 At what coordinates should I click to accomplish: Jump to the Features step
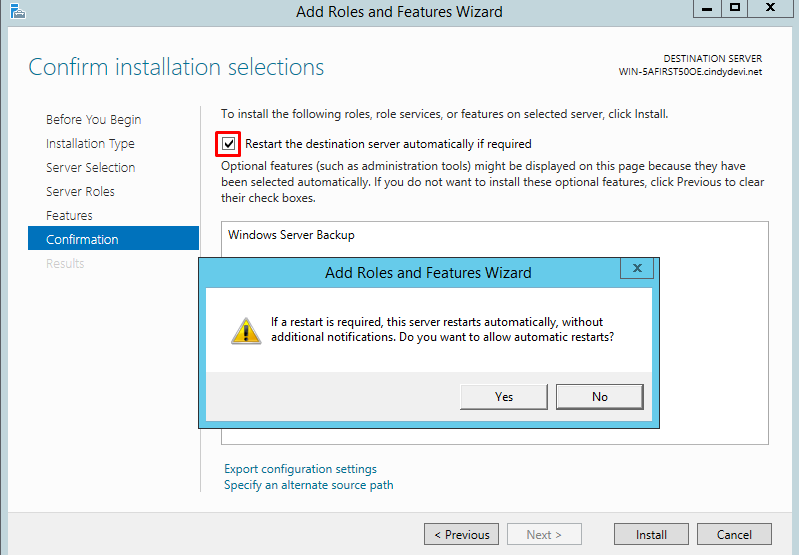69,216
